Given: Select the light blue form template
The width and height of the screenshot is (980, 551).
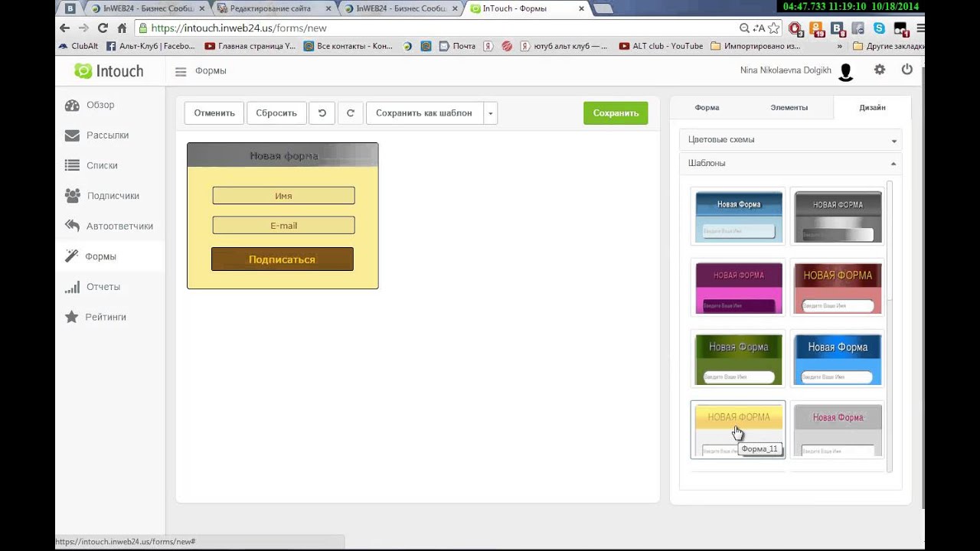Looking at the screenshot, I should (x=739, y=217).
